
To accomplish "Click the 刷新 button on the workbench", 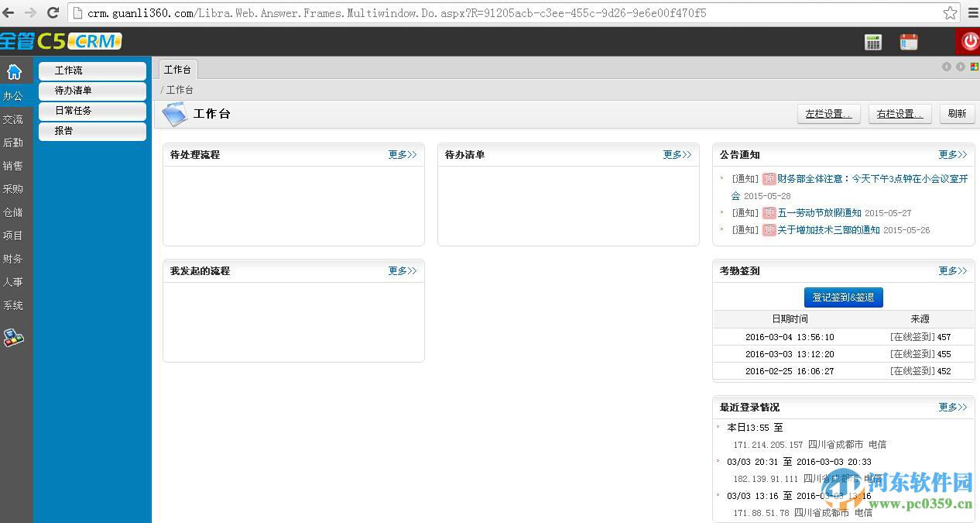I will click(x=957, y=113).
